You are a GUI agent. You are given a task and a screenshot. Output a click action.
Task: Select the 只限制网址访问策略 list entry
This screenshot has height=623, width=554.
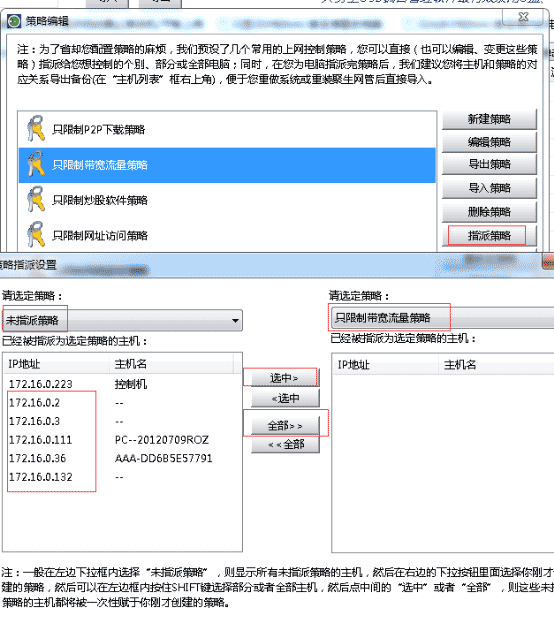tap(227, 235)
